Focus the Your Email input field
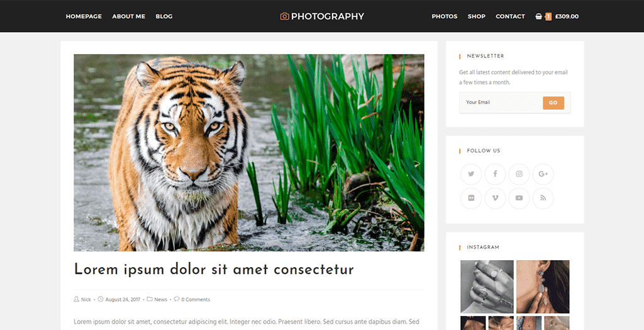This screenshot has width=644, height=330. [x=501, y=103]
